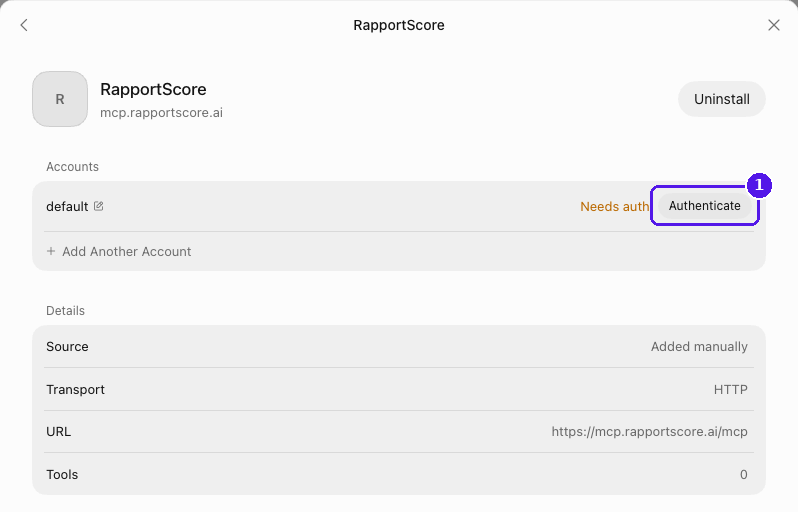
Task: Click the RapportScore title in the top bar
Action: point(399,25)
